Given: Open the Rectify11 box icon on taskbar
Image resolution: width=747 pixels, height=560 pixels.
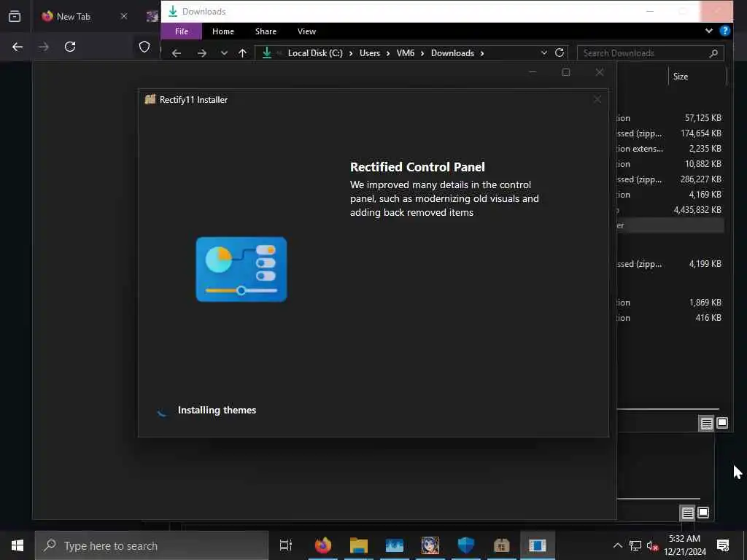Looking at the screenshot, I should [502, 545].
